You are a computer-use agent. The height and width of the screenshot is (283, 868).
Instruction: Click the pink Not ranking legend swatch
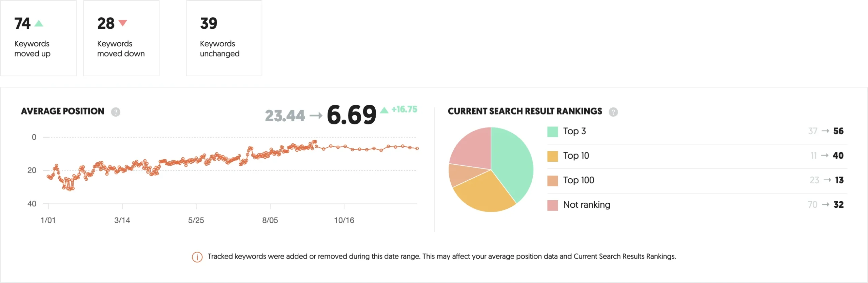click(x=552, y=205)
